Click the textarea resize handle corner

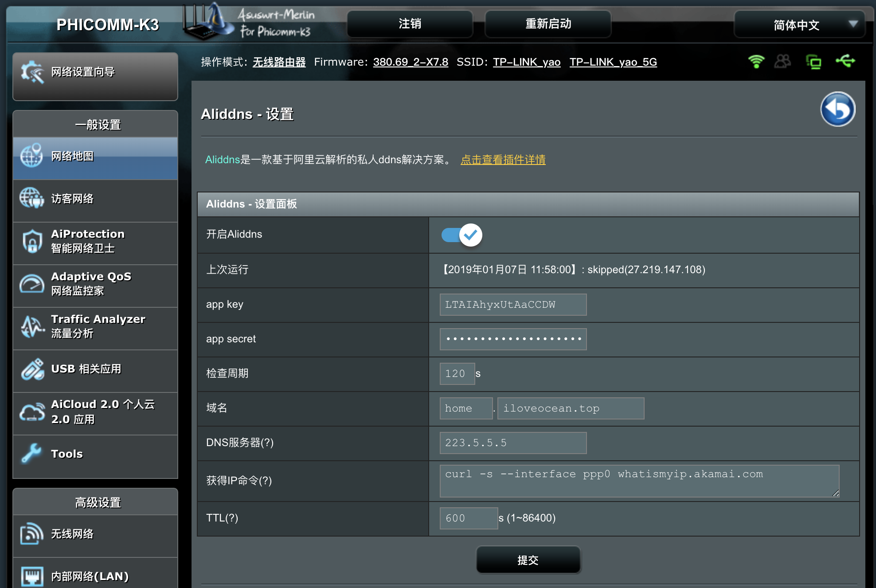pyautogui.click(x=836, y=494)
